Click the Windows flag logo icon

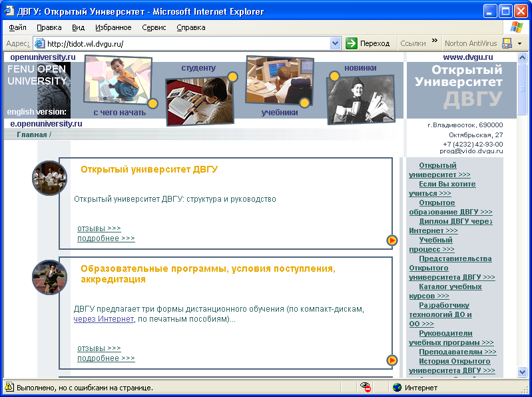517,27
